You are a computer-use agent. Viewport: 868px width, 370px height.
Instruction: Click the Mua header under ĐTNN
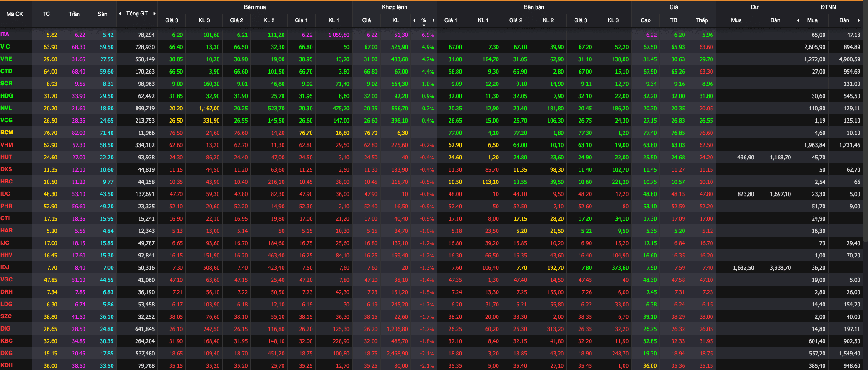pos(812,20)
